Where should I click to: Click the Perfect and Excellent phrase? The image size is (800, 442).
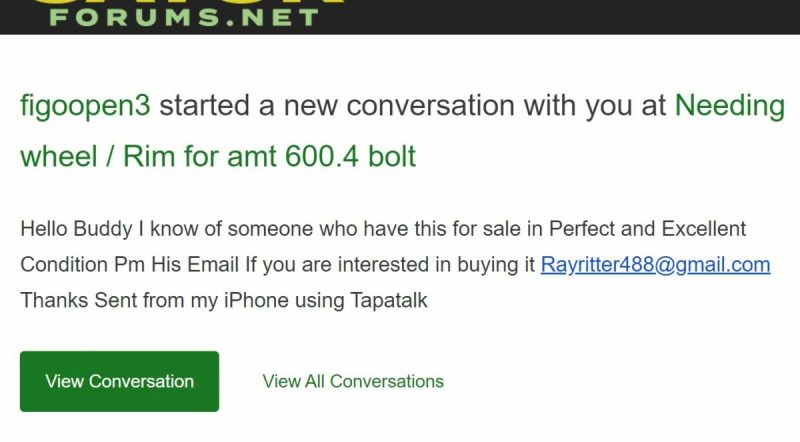[647, 229]
